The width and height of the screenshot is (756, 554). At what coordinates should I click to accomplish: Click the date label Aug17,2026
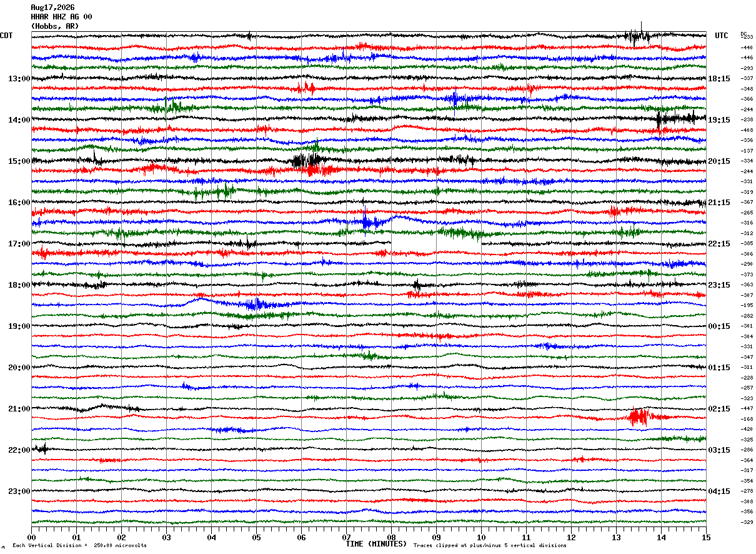coord(52,8)
